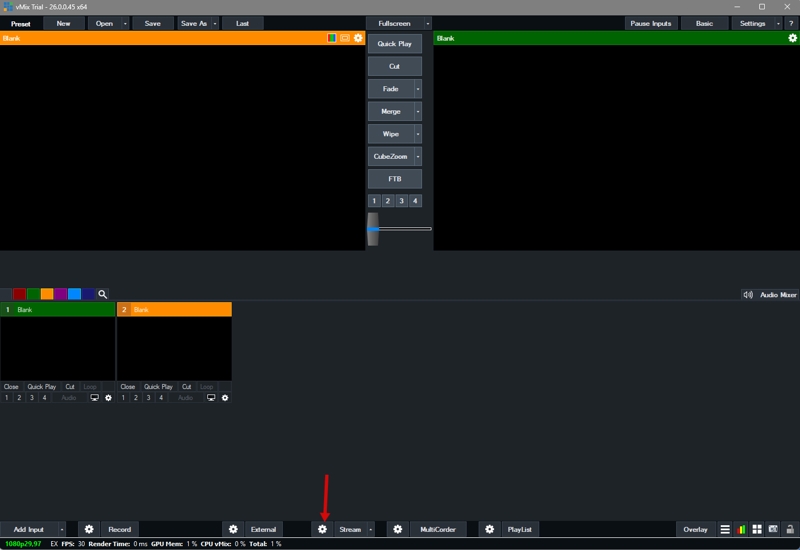Expand the Save As dropdown arrow
This screenshot has width=800, height=550.
(x=215, y=23)
